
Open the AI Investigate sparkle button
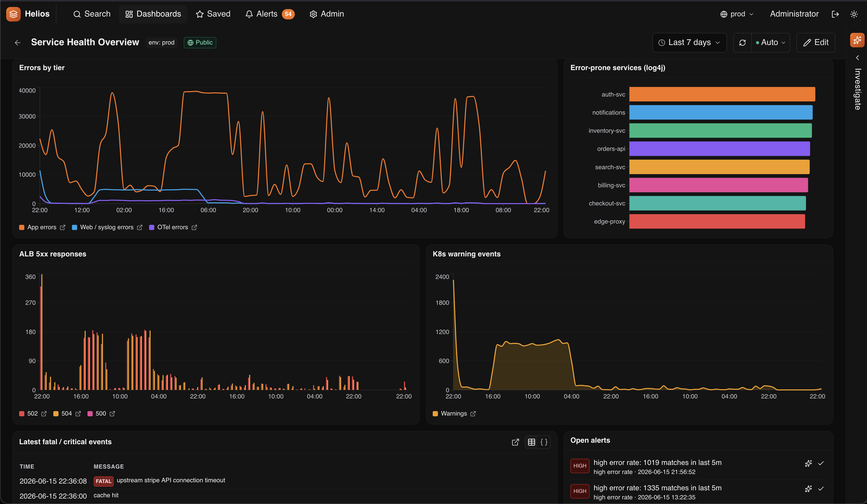tap(857, 40)
